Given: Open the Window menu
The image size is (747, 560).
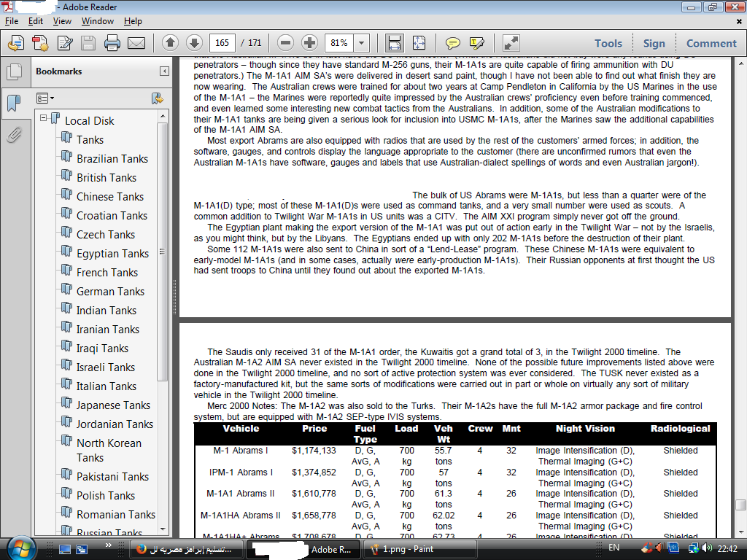Looking at the screenshot, I should (x=97, y=21).
